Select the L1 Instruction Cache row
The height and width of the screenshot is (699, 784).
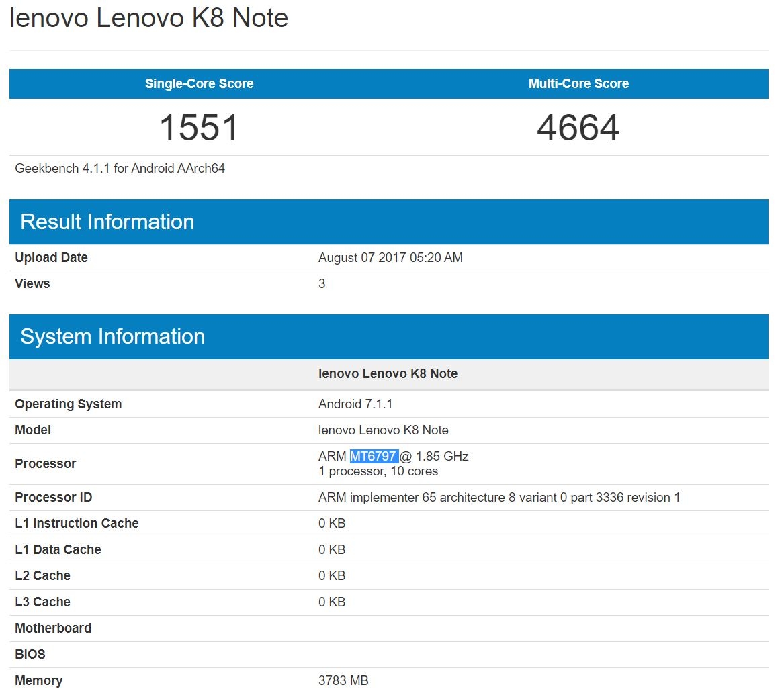tap(77, 523)
